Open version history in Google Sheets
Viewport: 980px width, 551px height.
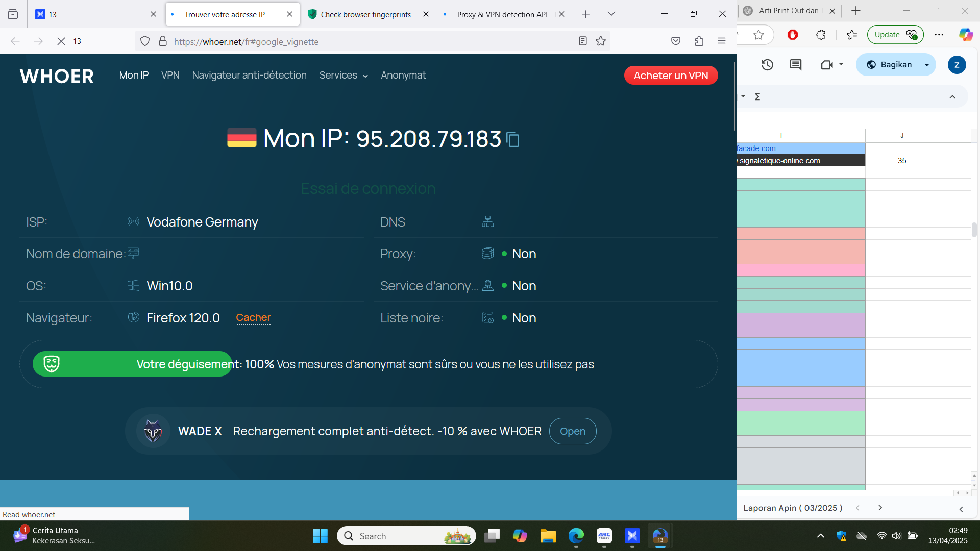tap(767, 65)
